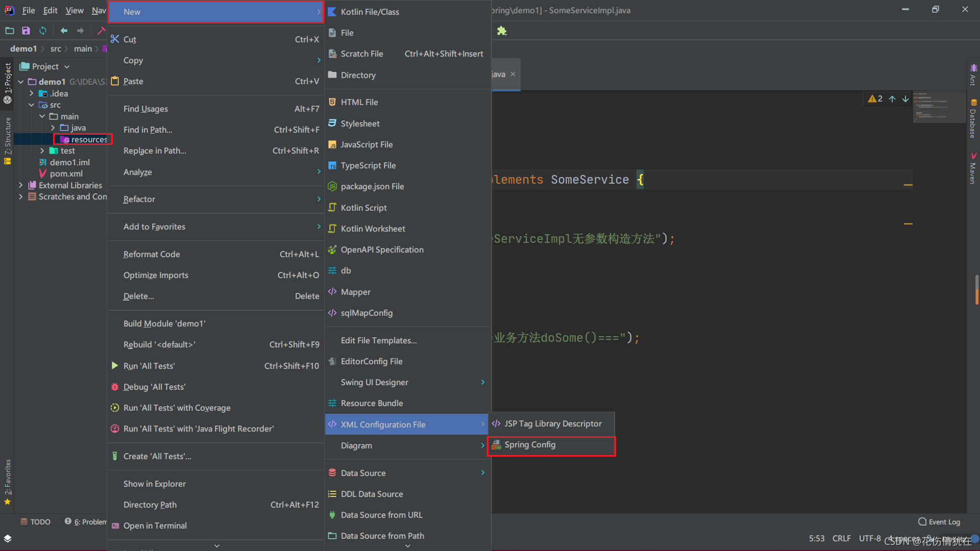
Task: Click the Edit File Templates button
Action: click(x=379, y=340)
